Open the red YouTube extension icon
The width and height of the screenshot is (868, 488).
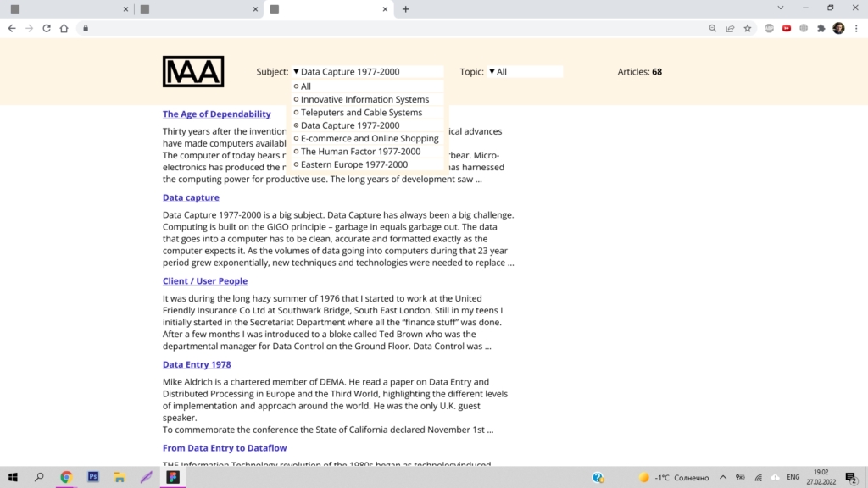[x=787, y=28]
